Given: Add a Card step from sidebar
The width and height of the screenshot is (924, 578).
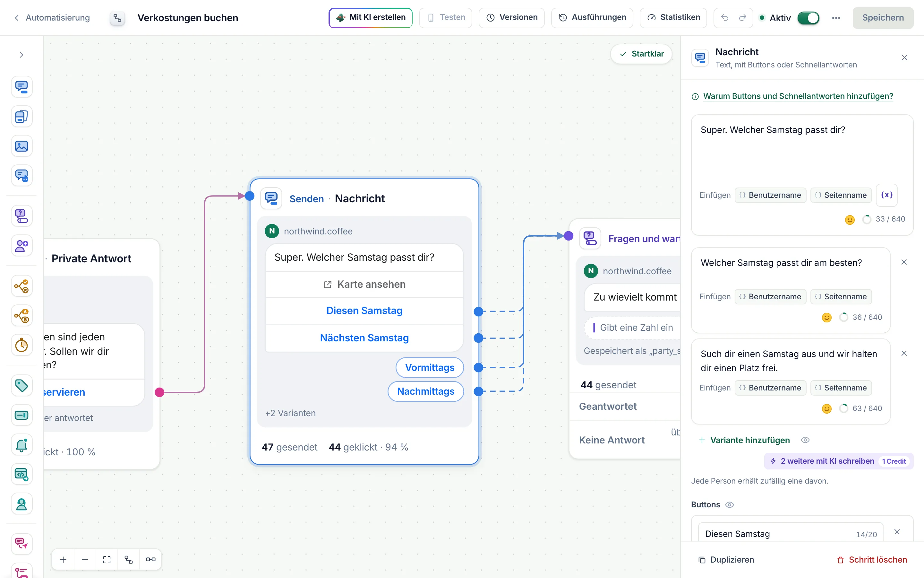Looking at the screenshot, I should pyautogui.click(x=21, y=117).
